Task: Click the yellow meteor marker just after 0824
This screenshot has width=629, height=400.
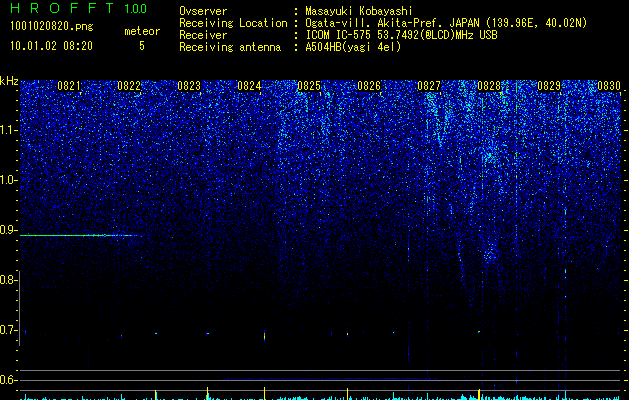Action: [x=264, y=393]
